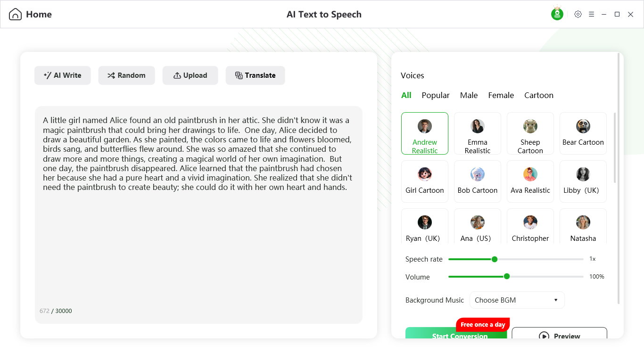Open the Choose BGM dropdown
The height and width of the screenshot is (362, 644).
(x=517, y=300)
